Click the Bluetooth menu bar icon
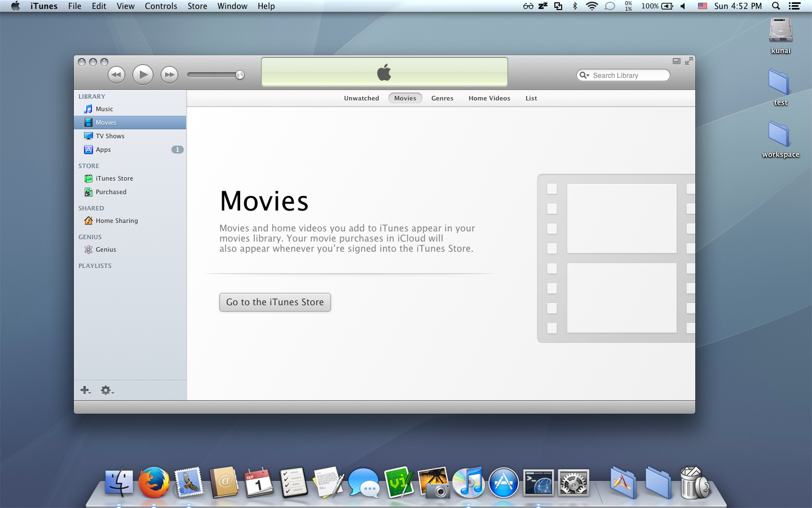 (x=575, y=6)
